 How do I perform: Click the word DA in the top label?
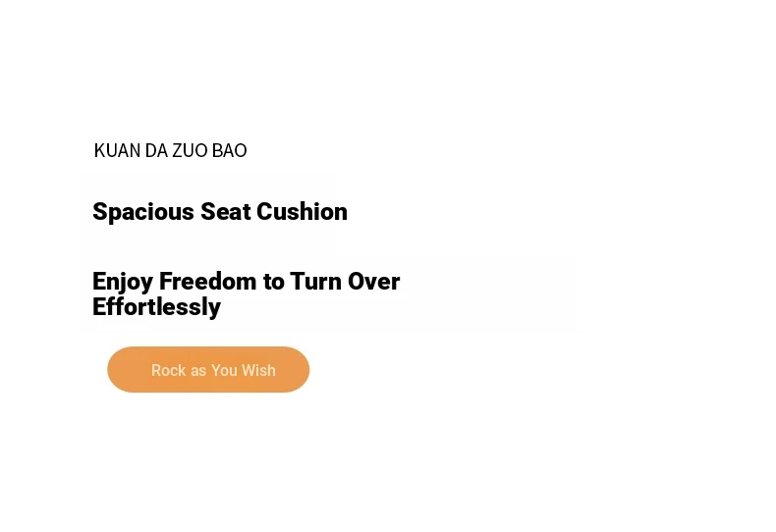click(x=156, y=150)
